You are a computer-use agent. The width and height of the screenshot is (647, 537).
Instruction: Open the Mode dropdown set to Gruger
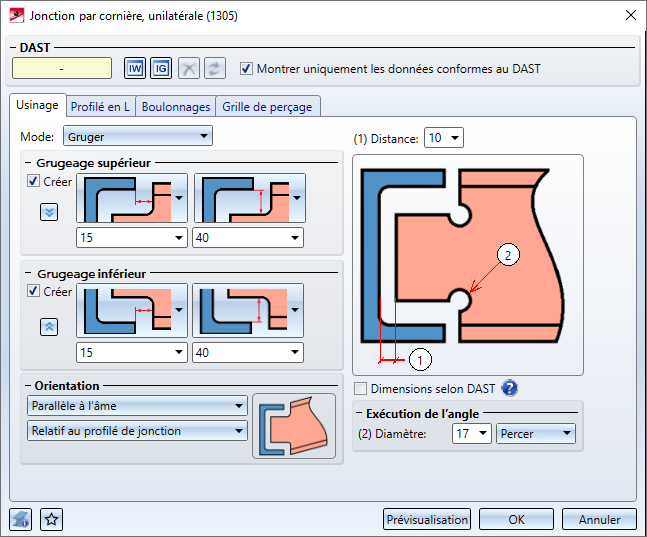(x=138, y=135)
